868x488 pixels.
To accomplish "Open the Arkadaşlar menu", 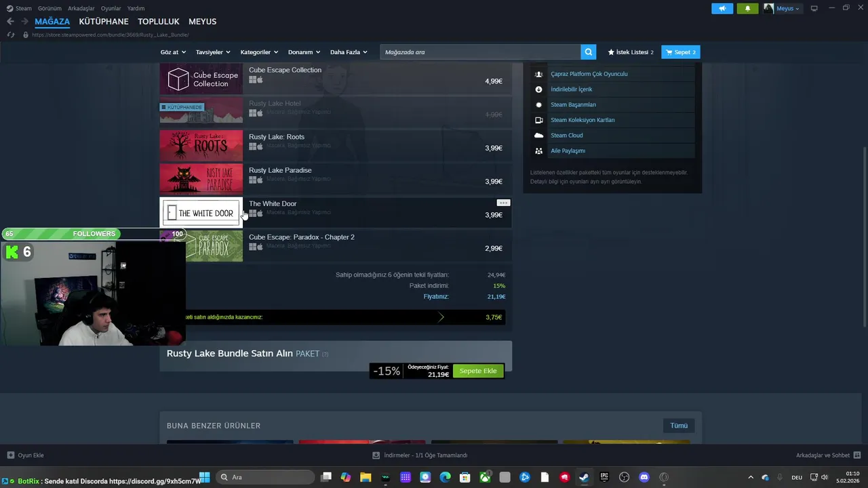I will click(81, 8).
